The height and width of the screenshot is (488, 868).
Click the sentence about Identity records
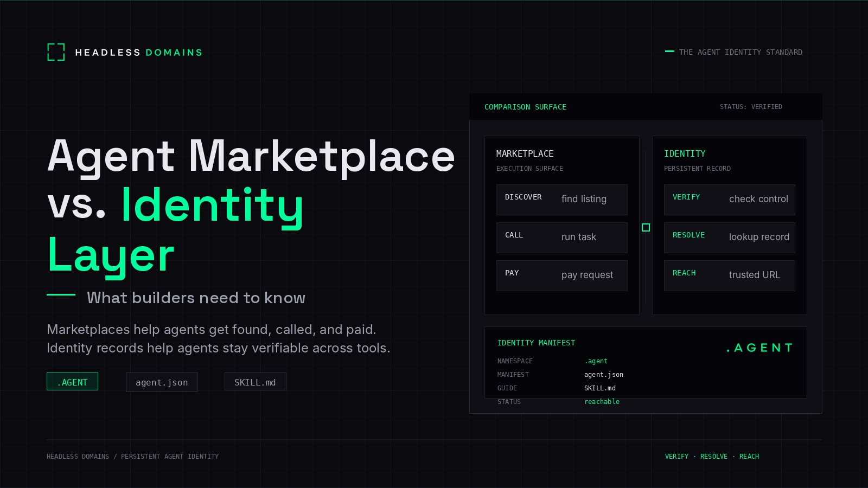click(x=218, y=348)
